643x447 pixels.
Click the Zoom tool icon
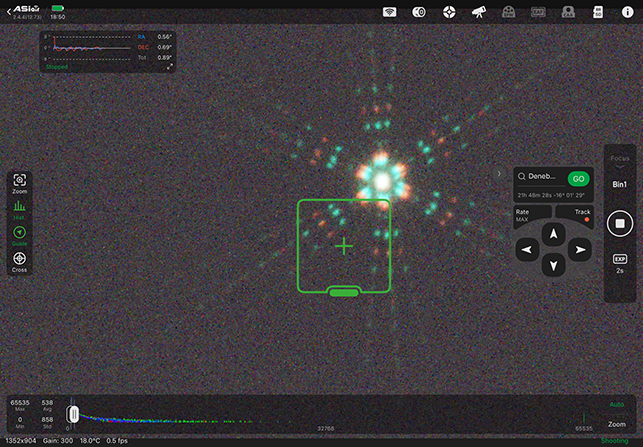pyautogui.click(x=19, y=181)
